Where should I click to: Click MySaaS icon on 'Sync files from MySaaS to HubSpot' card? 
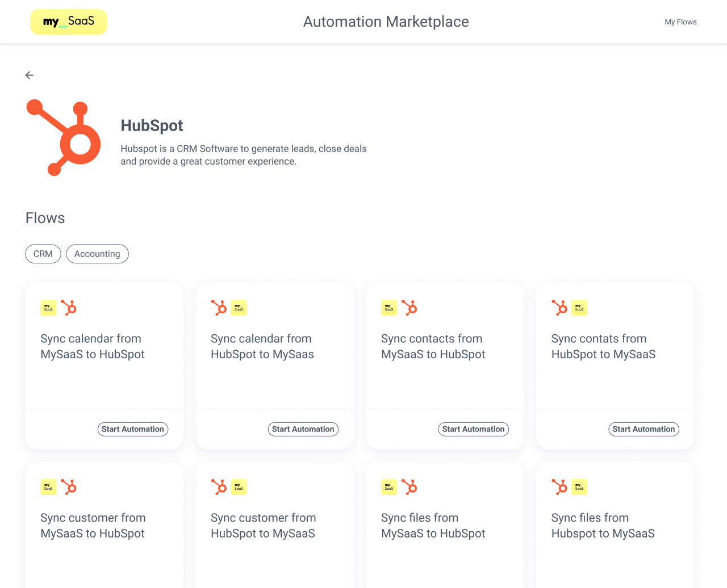point(389,487)
